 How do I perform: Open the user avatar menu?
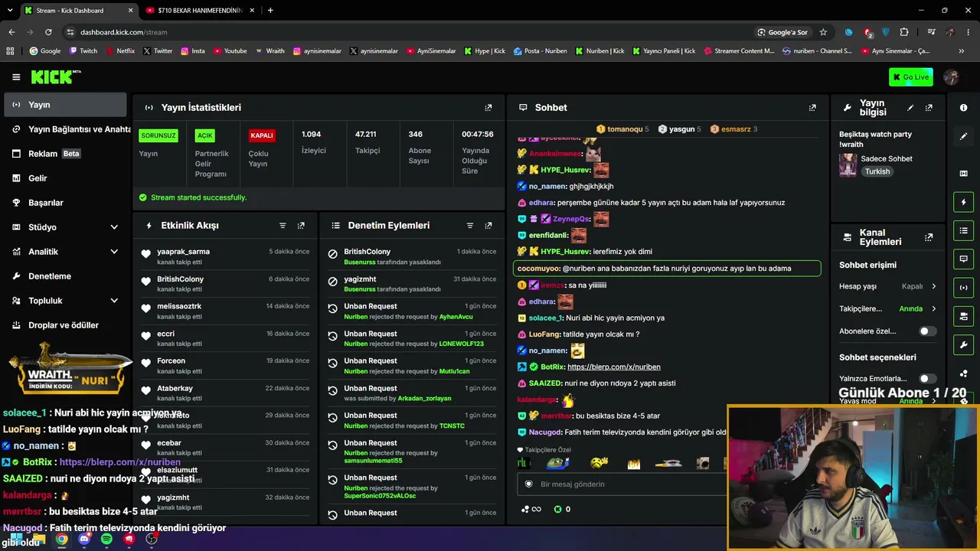pos(952,77)
